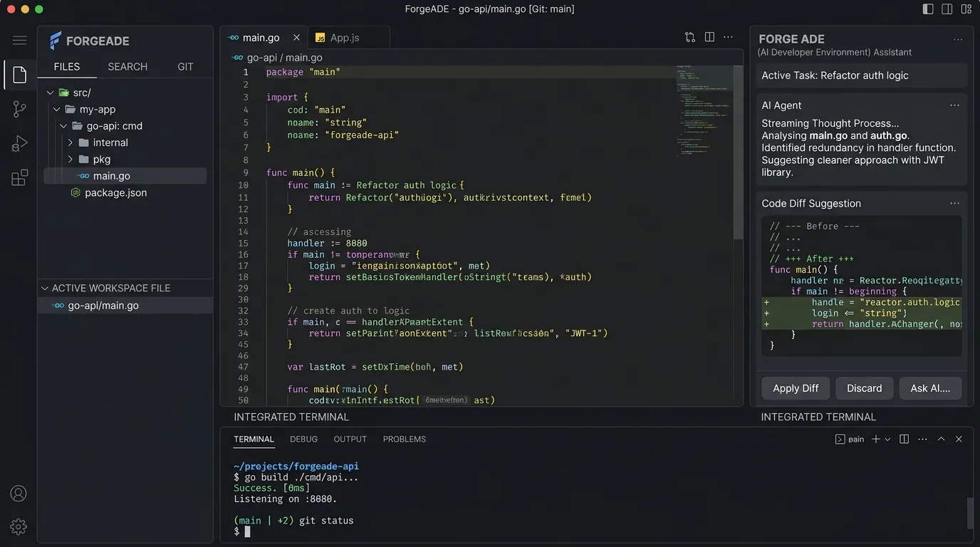
Task: Toggle the right sidebar layout icon
Action: pyautogui.click(x=966, y=9)
